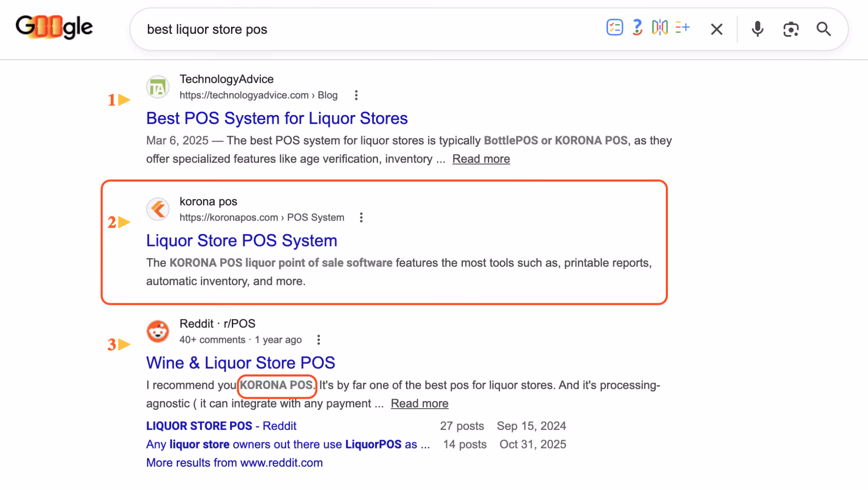Click 40+ comments text under Reddit

tap(212, 340)
